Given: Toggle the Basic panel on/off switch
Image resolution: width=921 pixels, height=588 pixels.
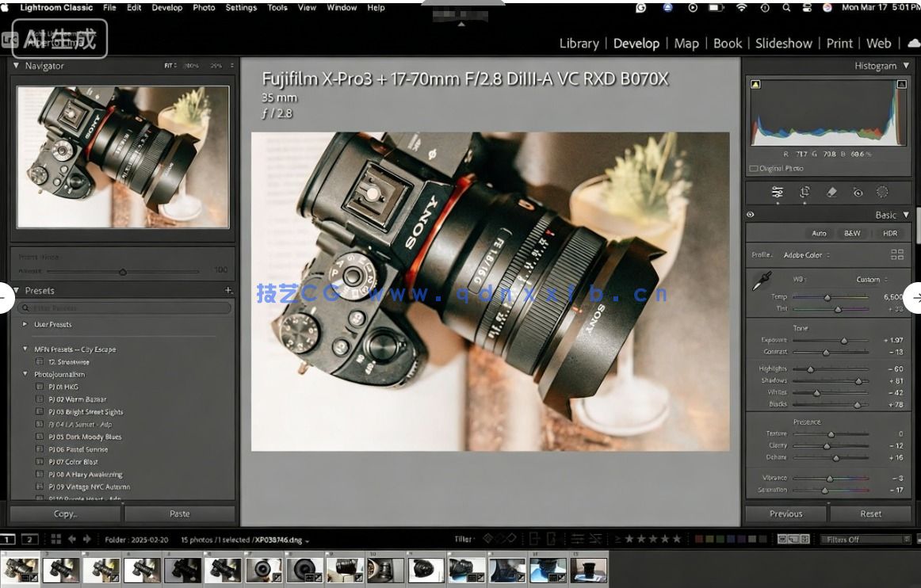Looking at the screenshot, I should 750,215.
